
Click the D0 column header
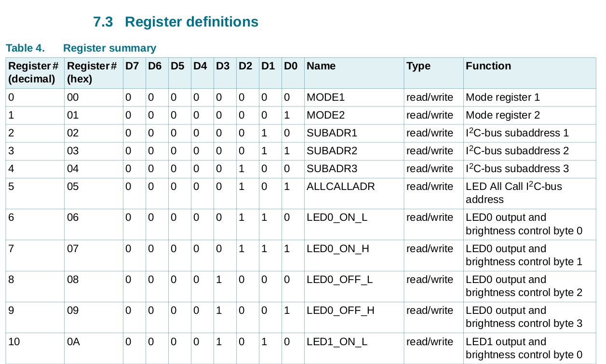point(291,67)
